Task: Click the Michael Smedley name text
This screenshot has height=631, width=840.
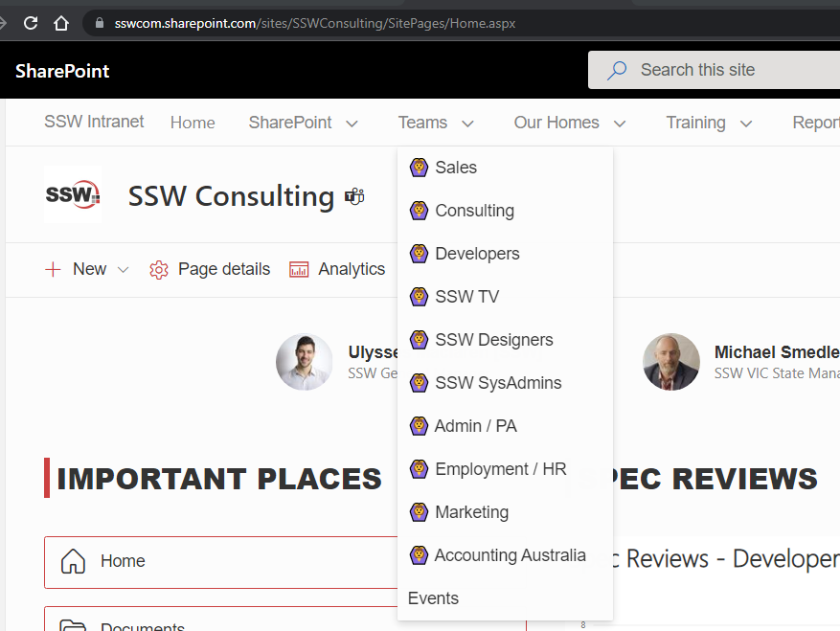Action: pos(777,352)
